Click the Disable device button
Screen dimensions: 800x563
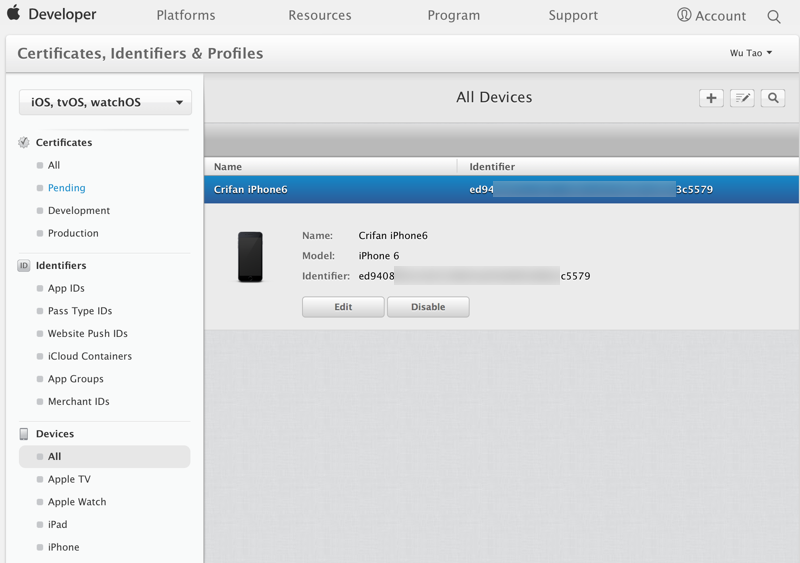pyautogui.click(x=428, y=307)
